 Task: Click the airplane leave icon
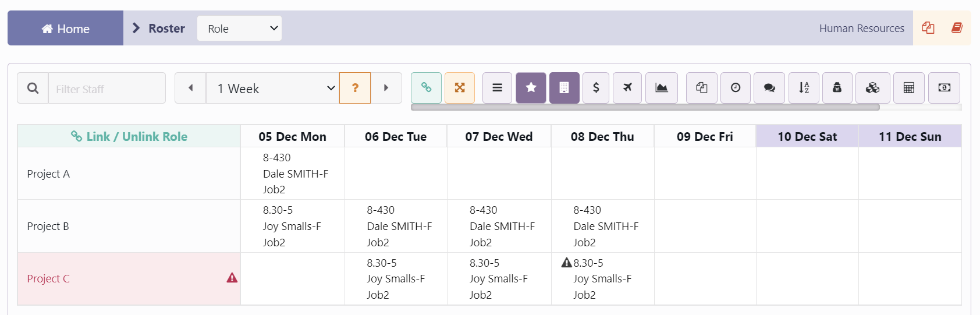(x=627, y=88)
